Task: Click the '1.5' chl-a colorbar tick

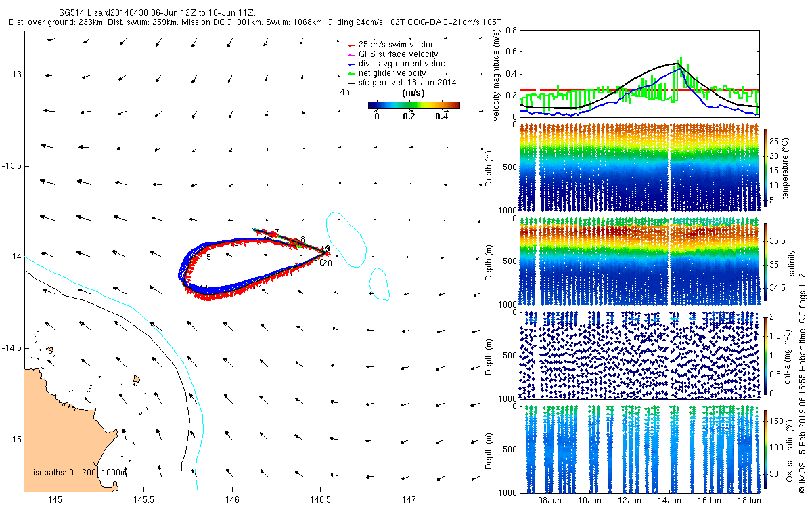Action: (776, 336)
